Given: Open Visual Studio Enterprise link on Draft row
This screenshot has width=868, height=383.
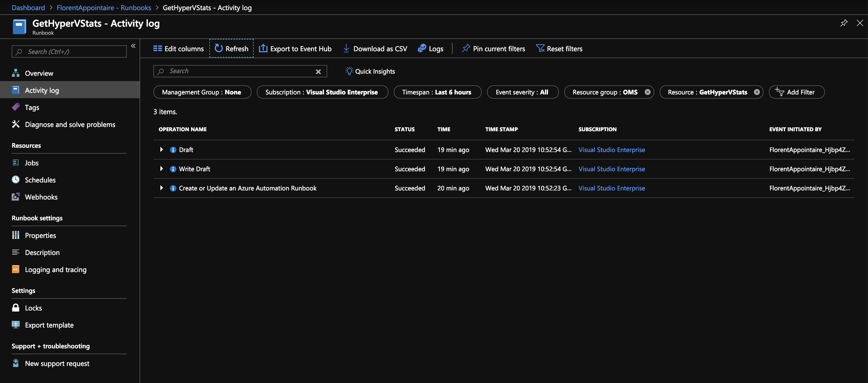Looking at the screenshot, I should [x=612, y=150].
